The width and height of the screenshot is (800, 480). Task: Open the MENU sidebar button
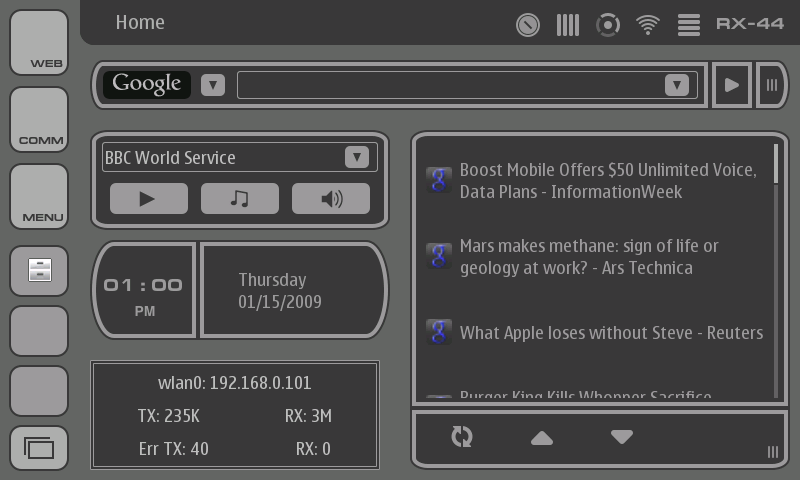tap(39, 196)
